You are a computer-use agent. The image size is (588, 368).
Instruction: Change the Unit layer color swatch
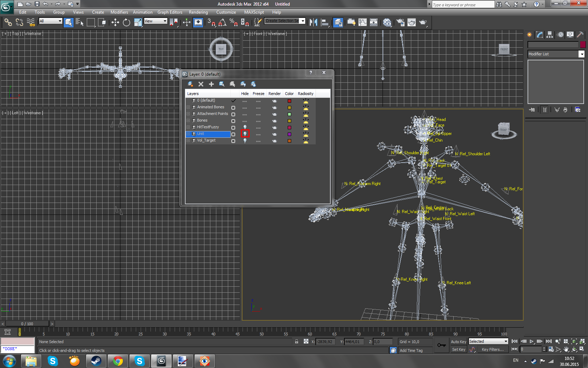pos(289,134)
